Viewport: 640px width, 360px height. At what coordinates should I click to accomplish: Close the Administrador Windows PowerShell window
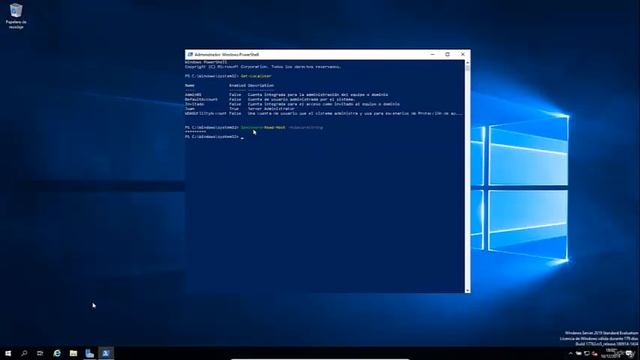coord(462,54)
